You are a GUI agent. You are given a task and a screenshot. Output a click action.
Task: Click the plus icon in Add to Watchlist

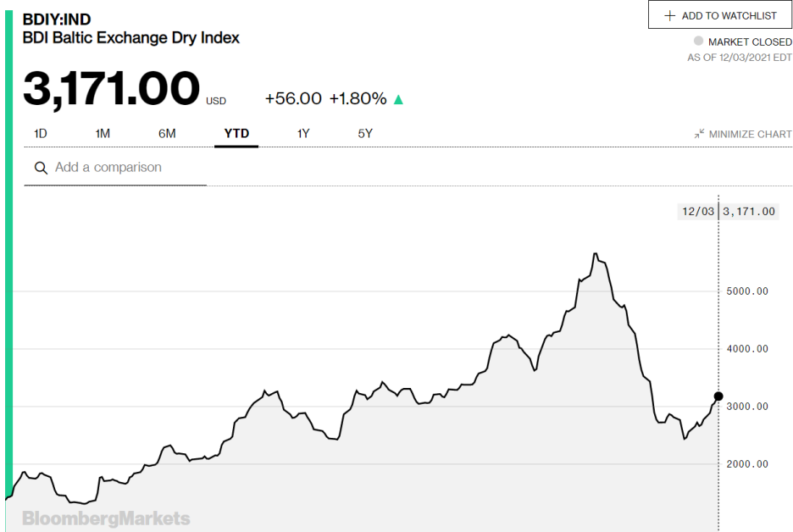[669, 16]
